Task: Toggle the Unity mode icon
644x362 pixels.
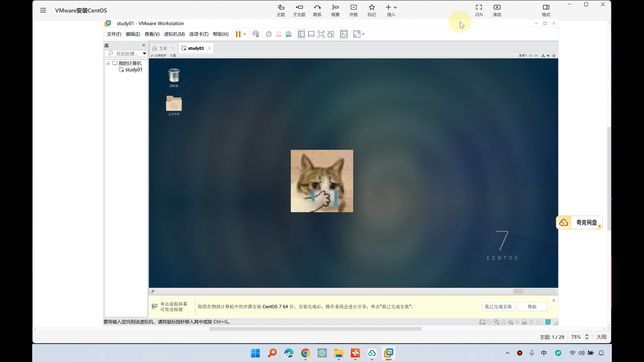Action: (x=331, y=34)
